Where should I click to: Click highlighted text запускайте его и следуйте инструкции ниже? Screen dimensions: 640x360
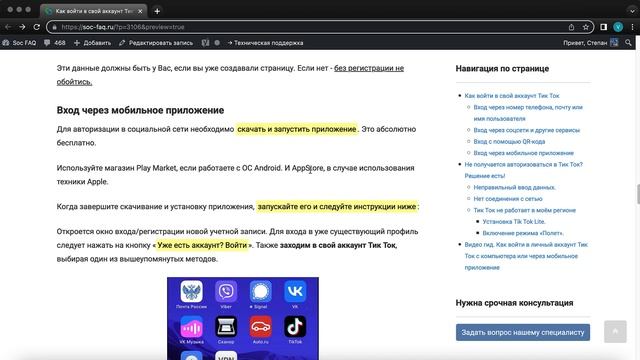337,207
